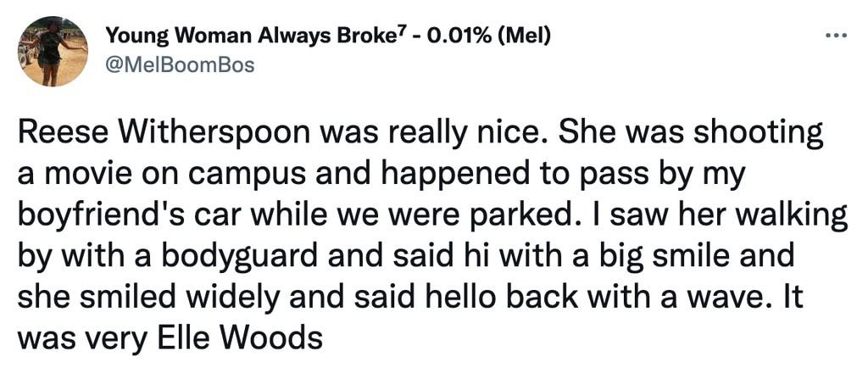
Task: Open the @MelBoomBos handle link
Action: tap(180, 64)
